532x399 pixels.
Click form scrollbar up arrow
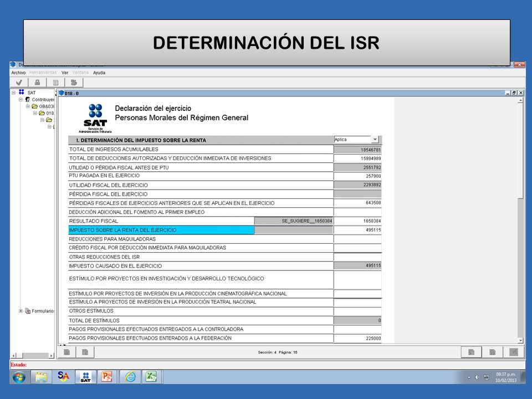(x=520, y=101)
